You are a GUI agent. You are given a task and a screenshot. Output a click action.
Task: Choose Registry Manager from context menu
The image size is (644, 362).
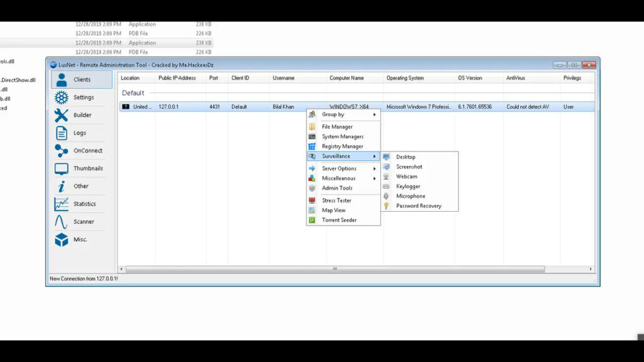click(x=343, y=146)
